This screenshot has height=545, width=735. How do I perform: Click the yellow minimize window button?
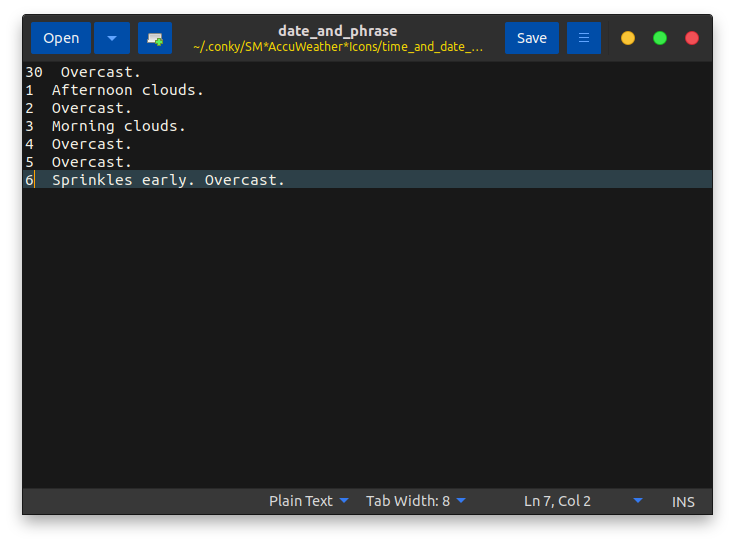pos(628,38)
